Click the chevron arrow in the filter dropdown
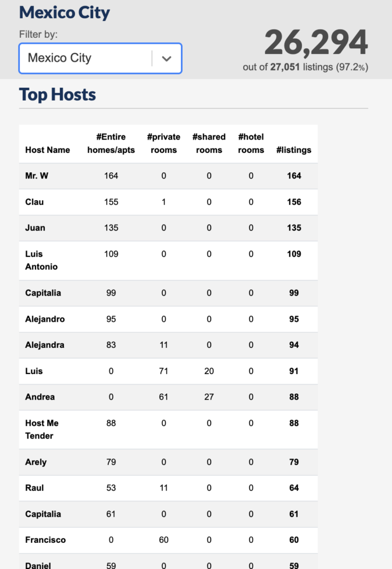 pyautogui.click(x=167, y=58)
